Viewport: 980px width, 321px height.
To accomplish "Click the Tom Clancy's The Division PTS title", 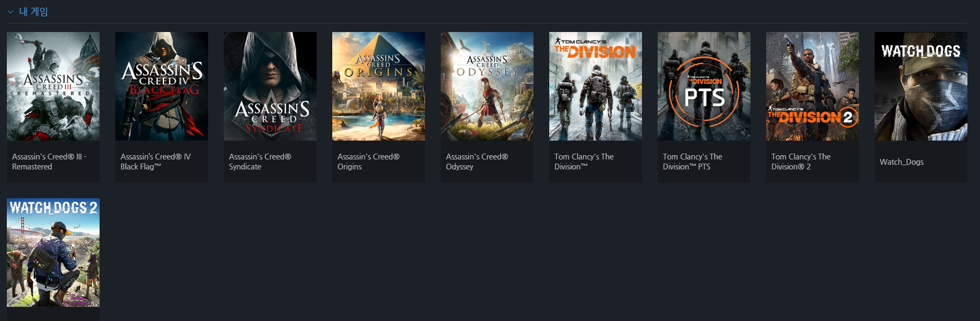I will pyautogui.click(x=692, y=162).
